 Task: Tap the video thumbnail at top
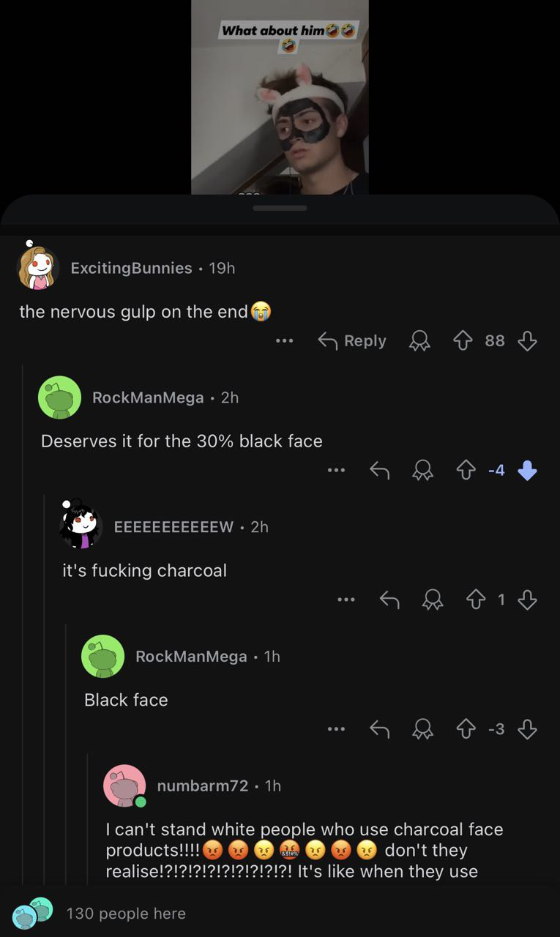280,97
